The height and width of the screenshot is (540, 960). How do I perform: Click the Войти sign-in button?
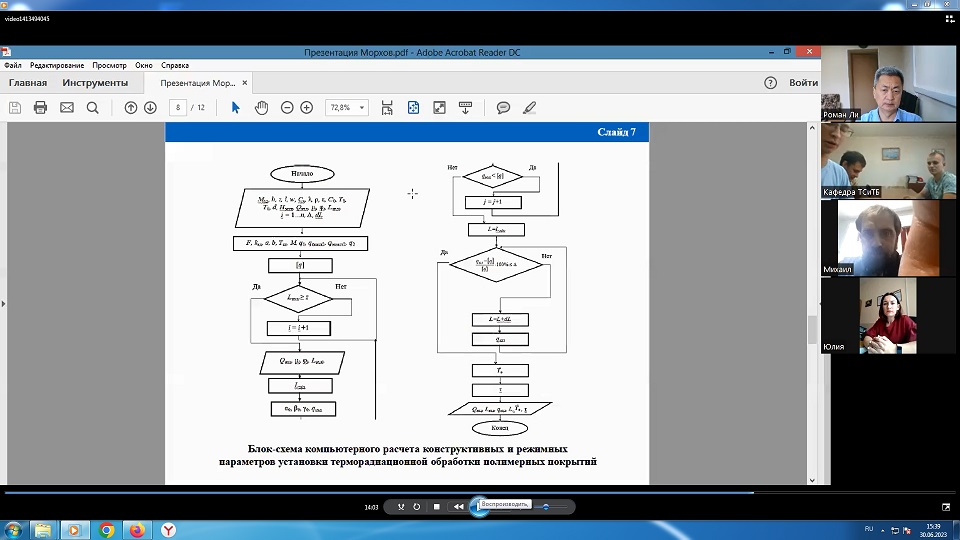803,83
